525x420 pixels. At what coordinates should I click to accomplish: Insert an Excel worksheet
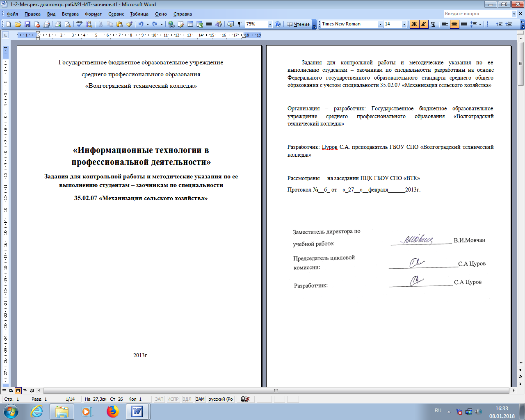(200, 24)
